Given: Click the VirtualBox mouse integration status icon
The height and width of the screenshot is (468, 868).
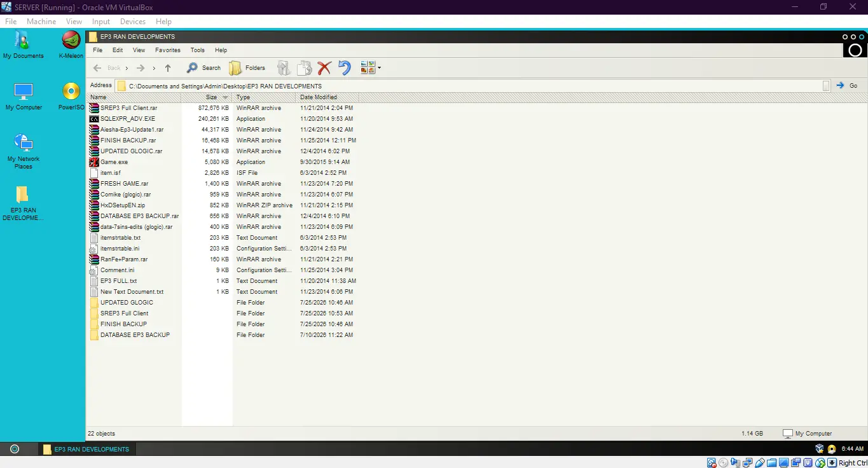Looking at the screenshot, I should [x=820, y=463].
